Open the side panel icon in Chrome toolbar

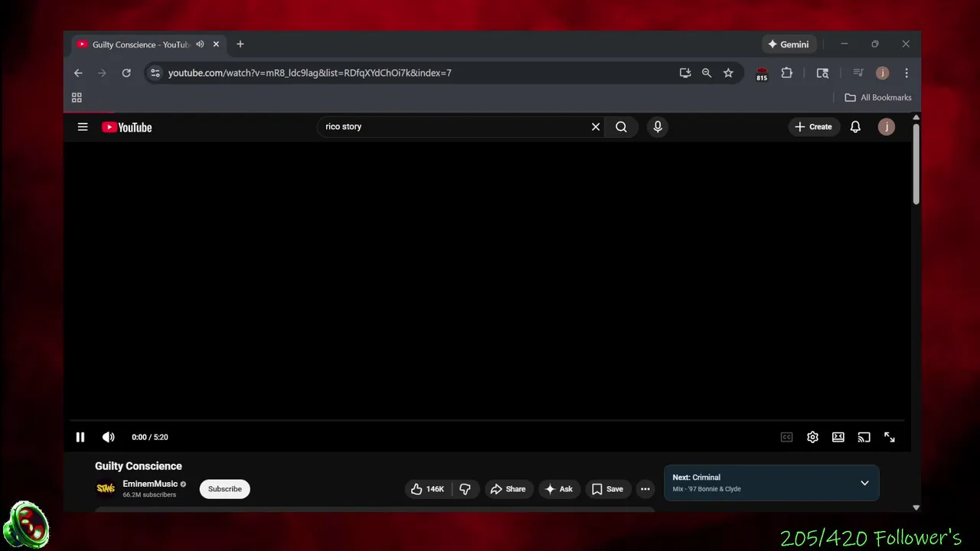[x=822, y=73]
